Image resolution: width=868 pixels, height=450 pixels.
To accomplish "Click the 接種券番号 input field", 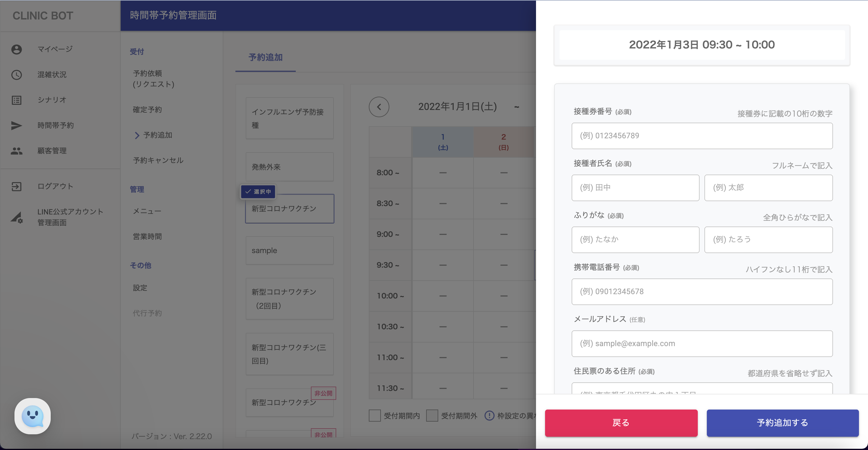I will point(702,136).
